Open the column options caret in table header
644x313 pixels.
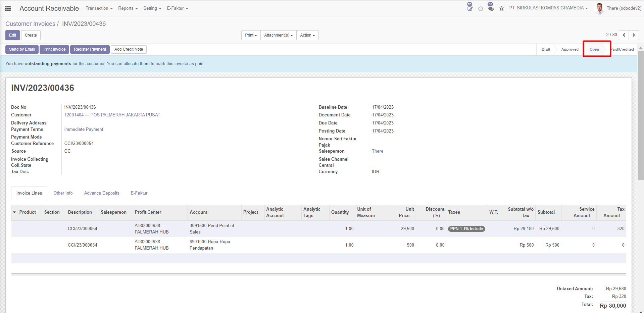tap(14, 212)
